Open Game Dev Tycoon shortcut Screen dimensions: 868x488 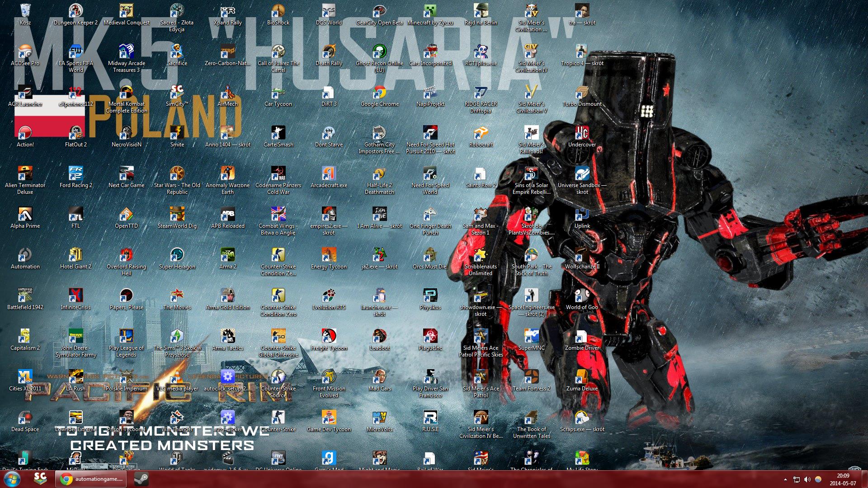point(329,421)
